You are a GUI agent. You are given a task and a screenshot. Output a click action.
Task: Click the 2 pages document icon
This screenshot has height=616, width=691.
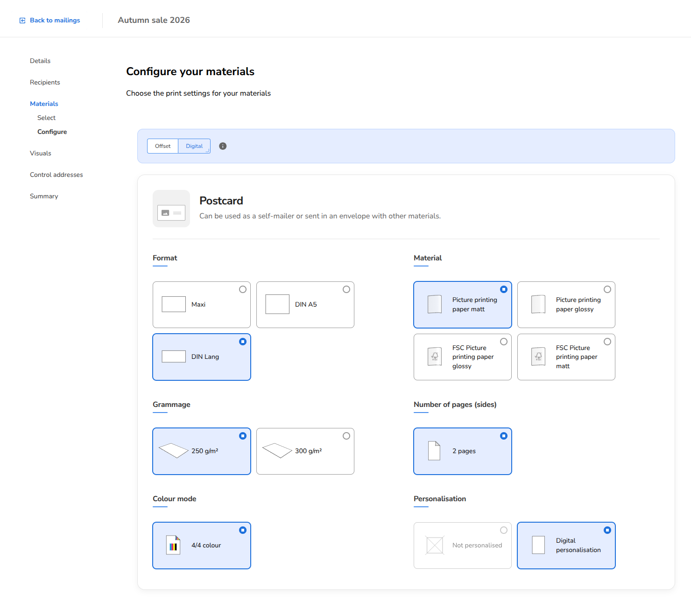(x=434, y=451)
